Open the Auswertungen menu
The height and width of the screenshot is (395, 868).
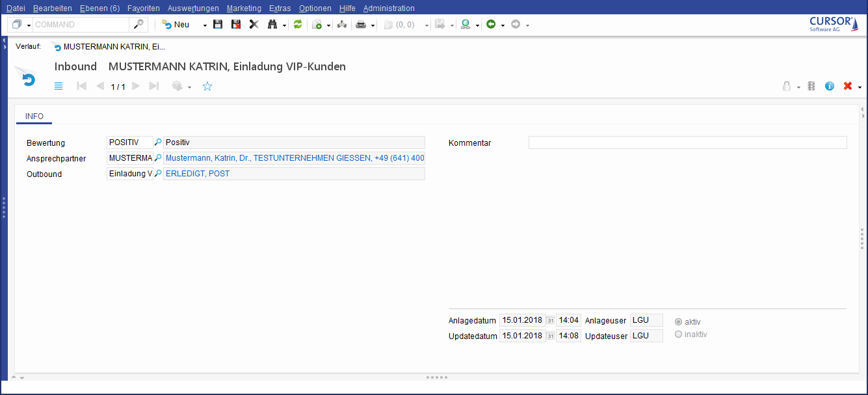coord(192,8)
